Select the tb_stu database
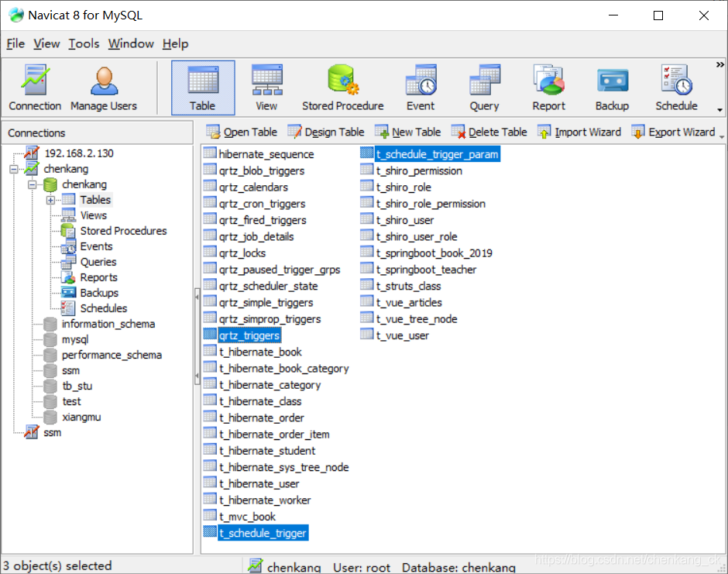The height and width of the screenshot is (574, 728). point(77,387)
